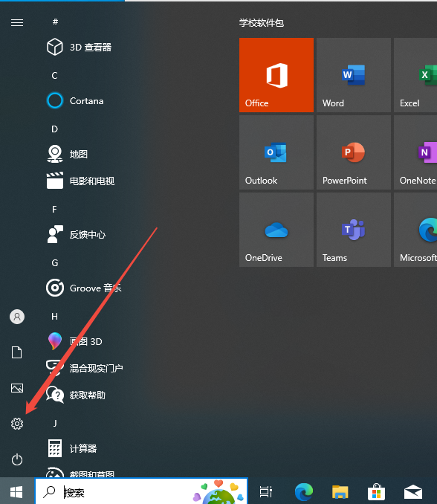Screen dimensions: 437x504
Task: Open 混合现实门户 app
Action: (85, 369)
